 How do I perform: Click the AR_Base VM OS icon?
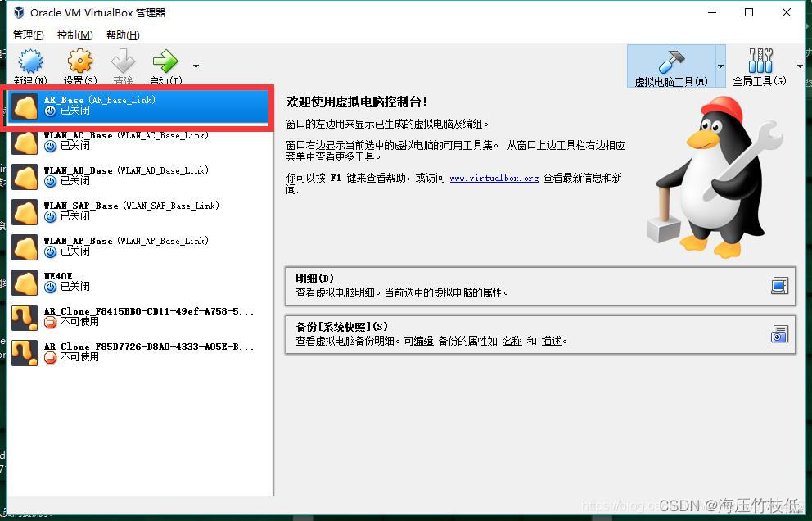pos(25,106)
